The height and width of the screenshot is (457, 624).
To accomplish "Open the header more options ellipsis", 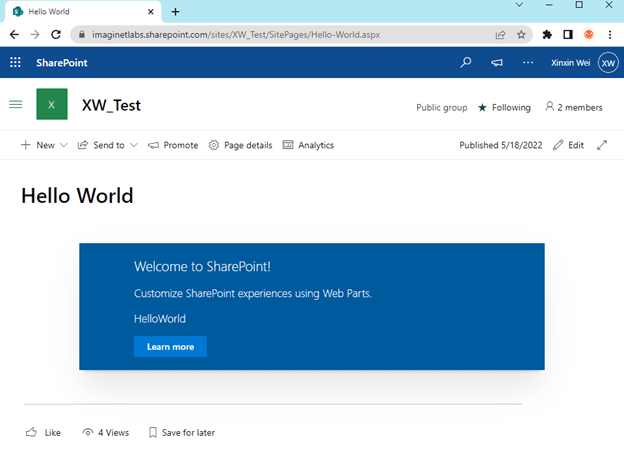I will tap(528, 62).
